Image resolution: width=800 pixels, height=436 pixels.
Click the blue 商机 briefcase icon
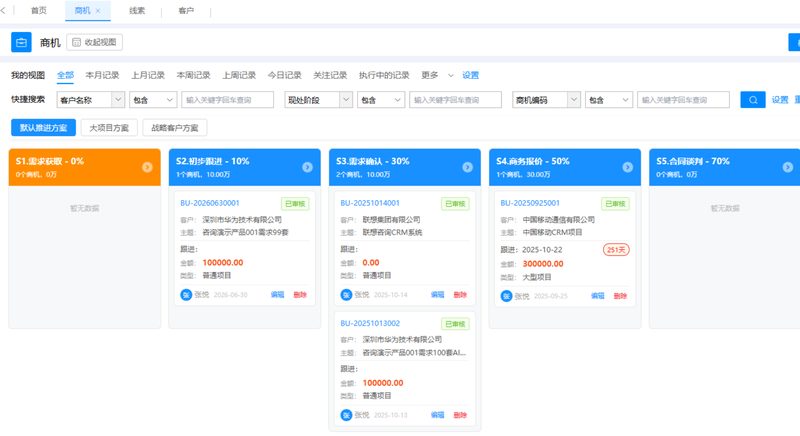point(21,42)
